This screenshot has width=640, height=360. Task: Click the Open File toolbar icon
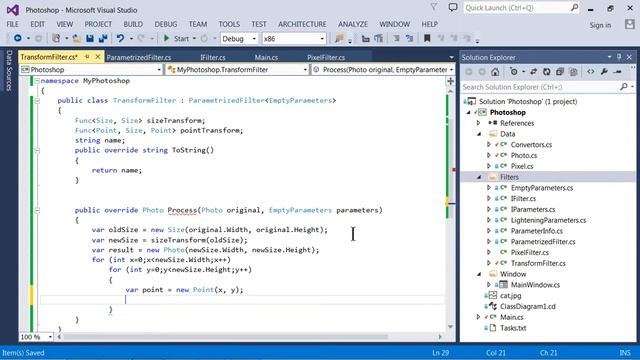76,38
